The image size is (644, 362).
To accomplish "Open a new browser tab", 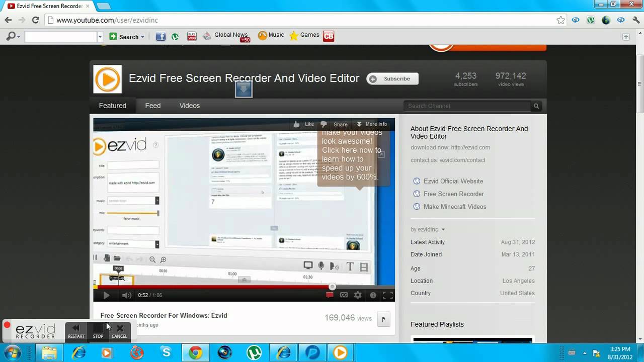I will 103,6.
